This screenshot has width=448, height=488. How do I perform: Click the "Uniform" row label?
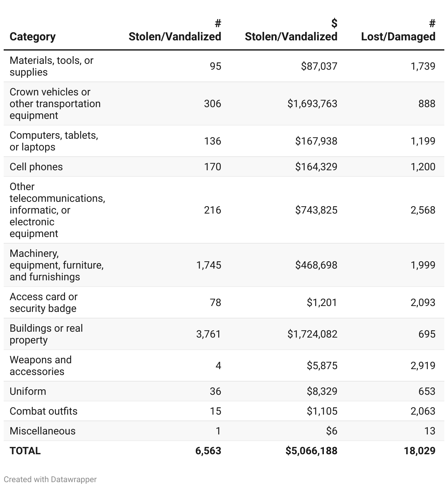click(x=28, y=391)
